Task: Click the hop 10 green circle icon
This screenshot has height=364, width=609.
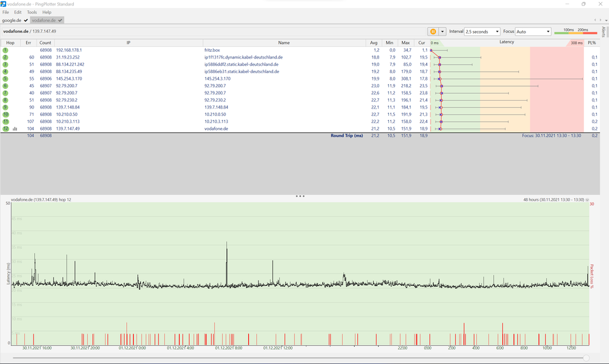Action: [x=5, y=114]
